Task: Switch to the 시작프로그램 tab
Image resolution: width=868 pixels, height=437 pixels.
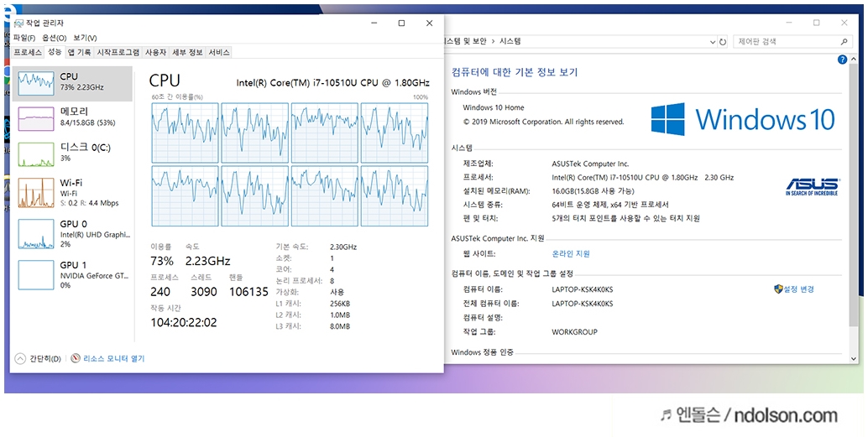Action: point(118,53)
